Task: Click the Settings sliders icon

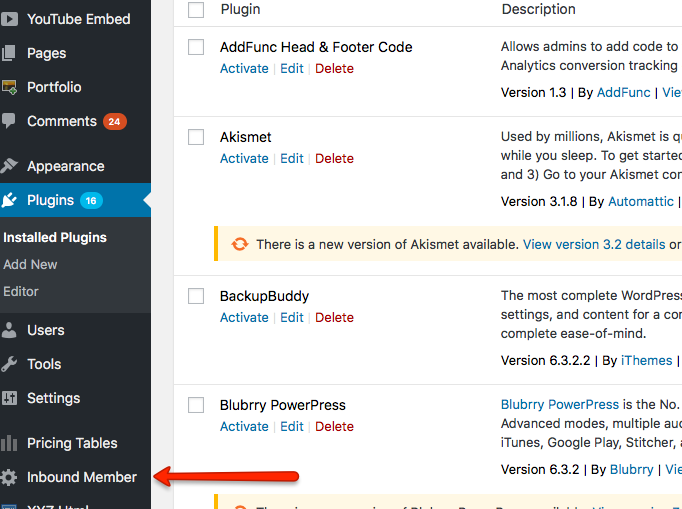Action: 10,398
